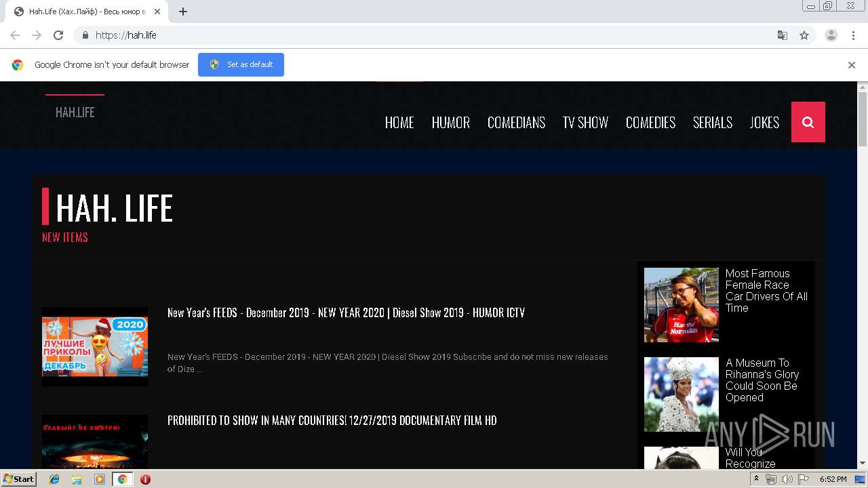Screen dimensions: 868x488
Task: Dismiss the default browser notification bar
Action: point(852,65)
